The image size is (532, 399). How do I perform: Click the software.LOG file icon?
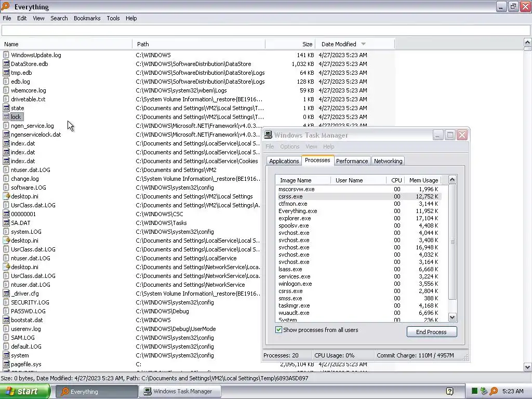(6, 187)
